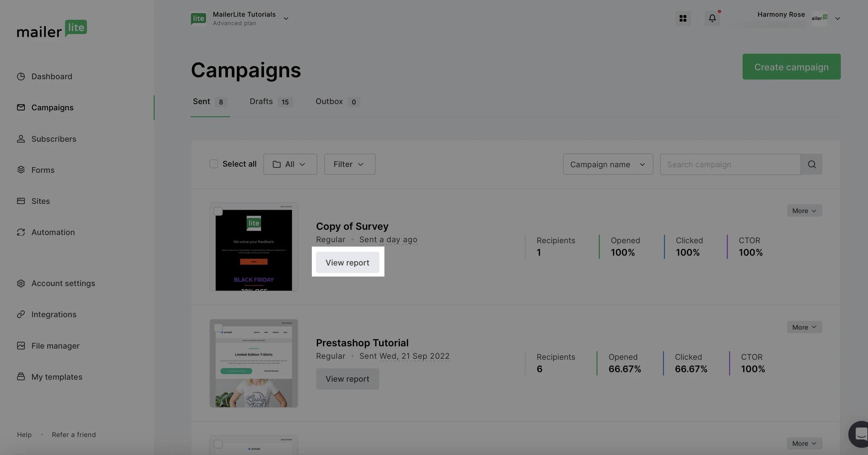Viewport: 868px width, 455px height.
Task: Click the 'Sent Wed, 21 Sep 2022' date
Action: point(404,356)
